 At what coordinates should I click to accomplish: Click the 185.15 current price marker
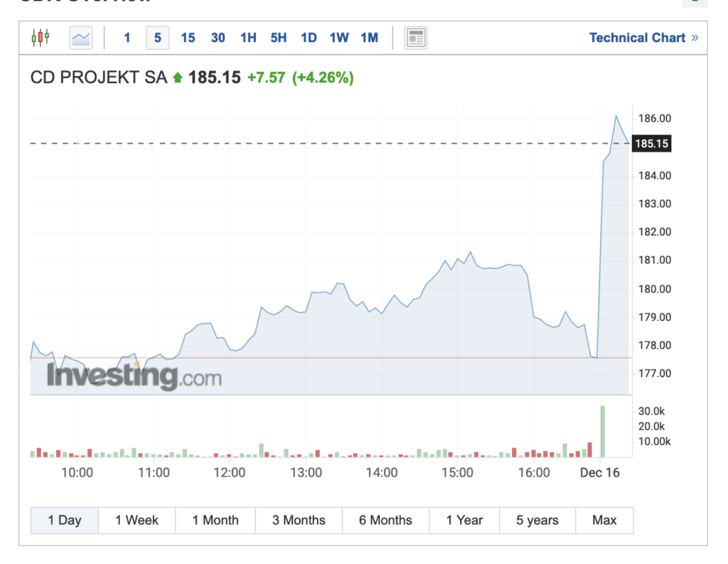tap(652, 144)
